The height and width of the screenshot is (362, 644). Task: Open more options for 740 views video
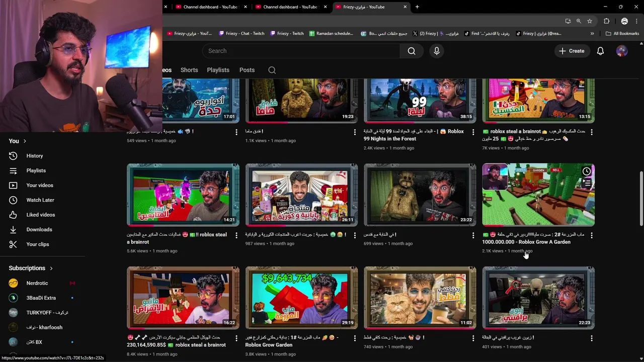[x=473, y=338]
